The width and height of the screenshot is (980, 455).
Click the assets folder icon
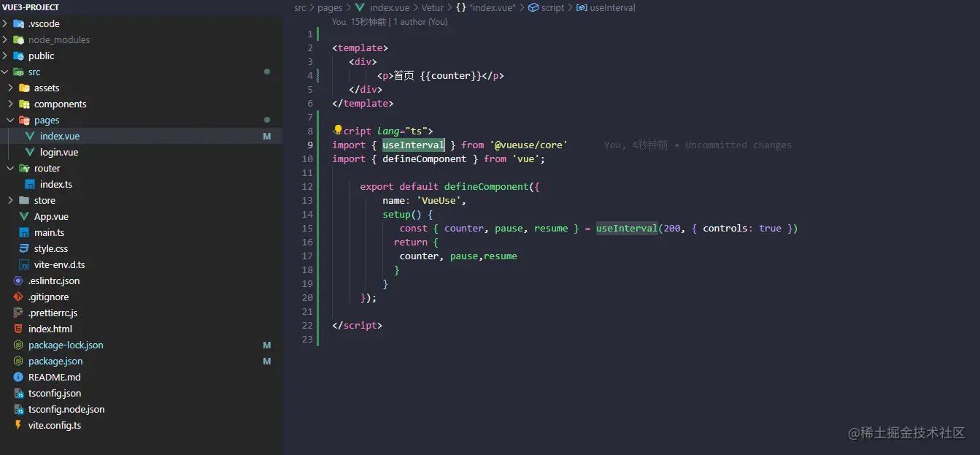point(24,88)
